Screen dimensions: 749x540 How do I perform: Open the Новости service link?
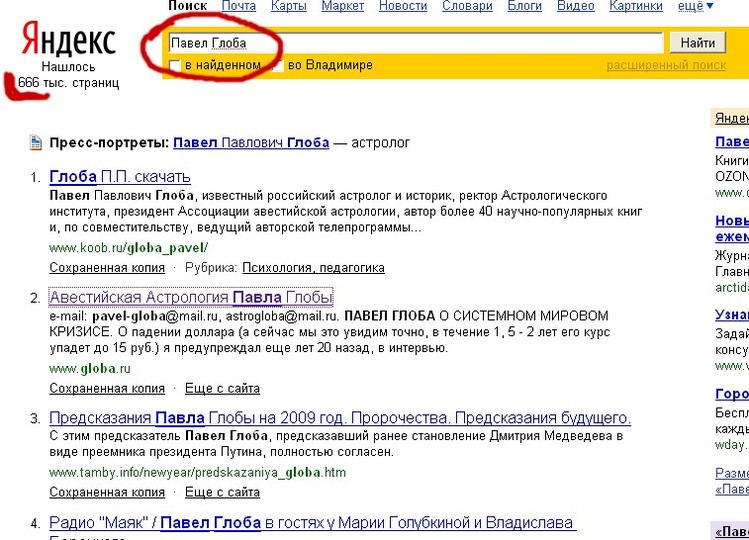click(403, 6)
